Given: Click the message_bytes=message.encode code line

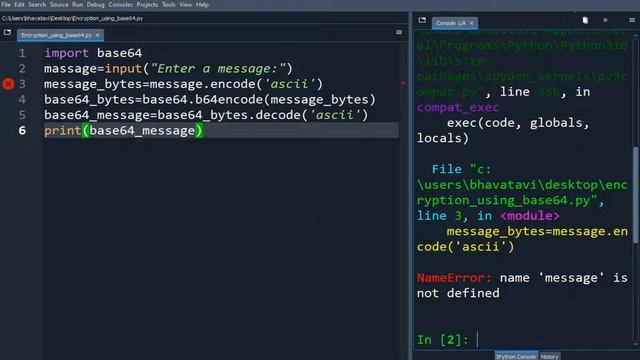Looking at the screenshot, I should point(183,84).
